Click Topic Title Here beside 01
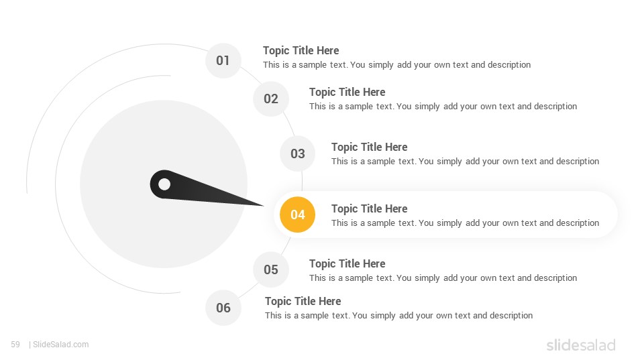Image resolution: width=644 pixels, height=362 pixels. [301, 50]
